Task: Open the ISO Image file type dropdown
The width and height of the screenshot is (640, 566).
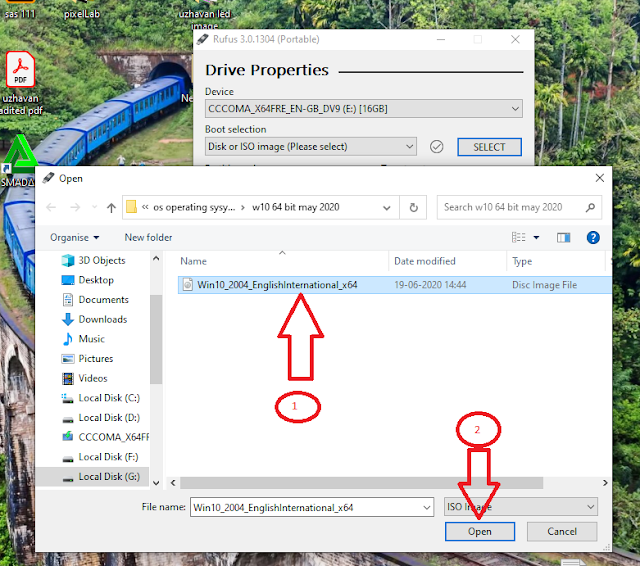Action: [520, 507]
